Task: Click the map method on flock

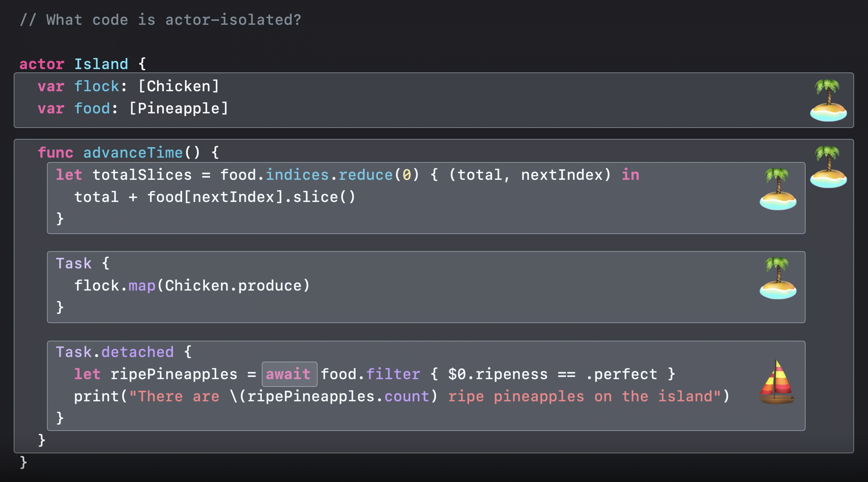Action: coord(142,286)
